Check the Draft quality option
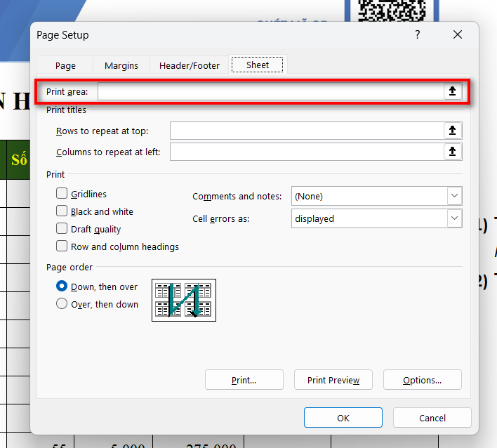The width and height of the screenshot is (497, 448). pos(62,229)
